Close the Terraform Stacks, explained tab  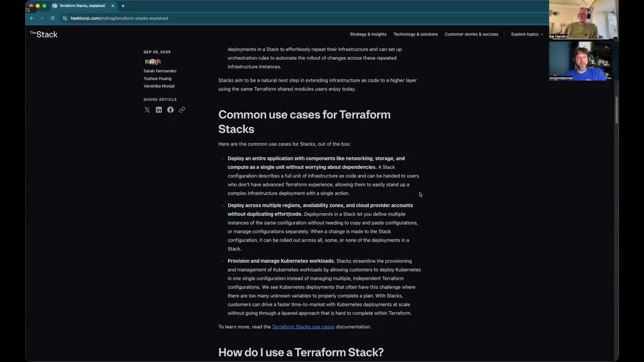113,6
